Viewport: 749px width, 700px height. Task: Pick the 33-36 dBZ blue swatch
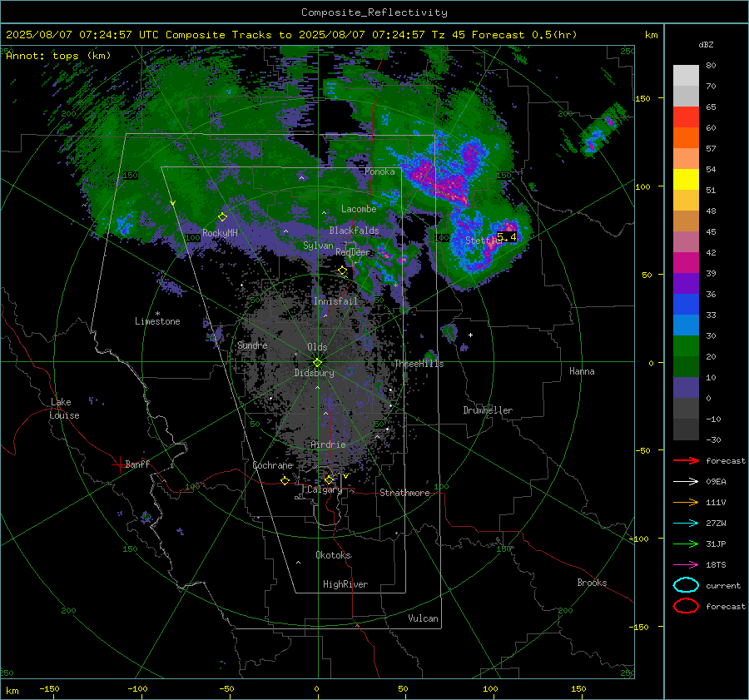(x=686, y=304)
